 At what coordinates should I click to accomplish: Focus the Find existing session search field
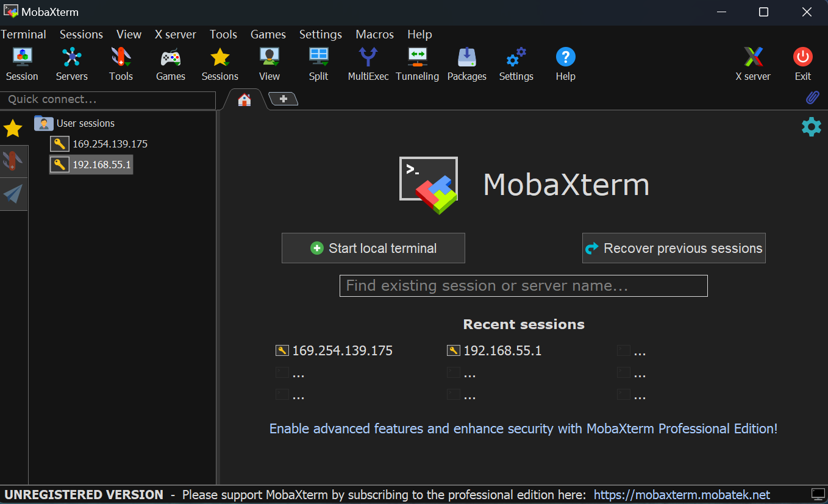click(524, 286)
